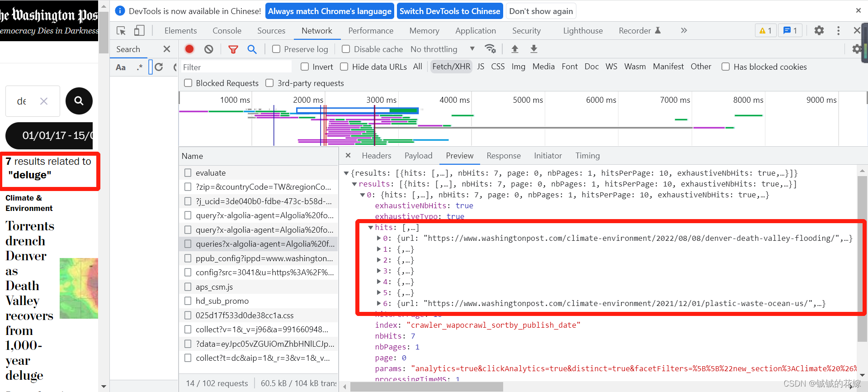Click Don't show again button
This screenshot has height=392, width=868.
541,11
